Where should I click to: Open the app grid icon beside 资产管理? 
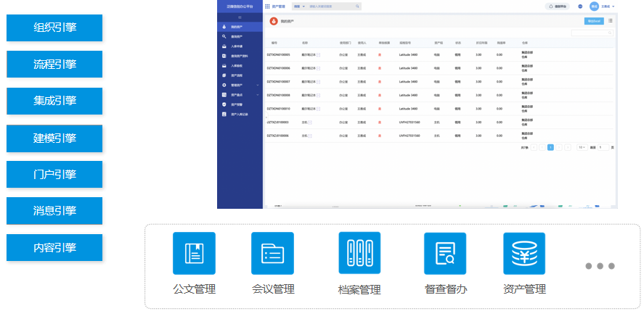tap(267, 7)
